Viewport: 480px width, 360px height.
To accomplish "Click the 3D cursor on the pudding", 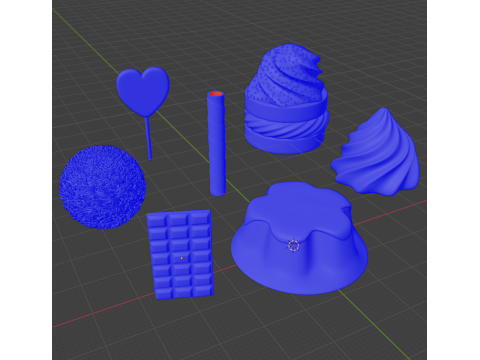I will (x=293, y=246).
